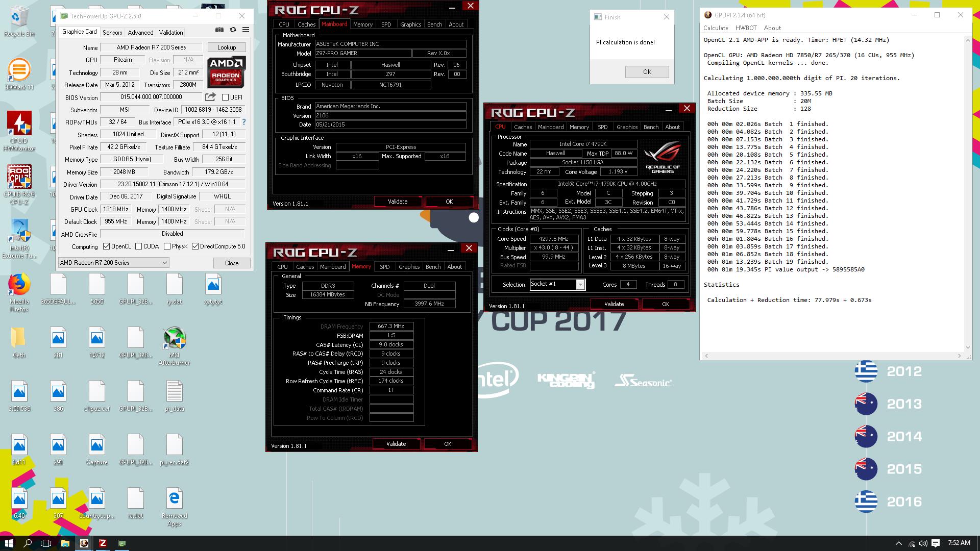Select the Geth folder on desktop
Screen dimensions: 980x551
(19, 342)
